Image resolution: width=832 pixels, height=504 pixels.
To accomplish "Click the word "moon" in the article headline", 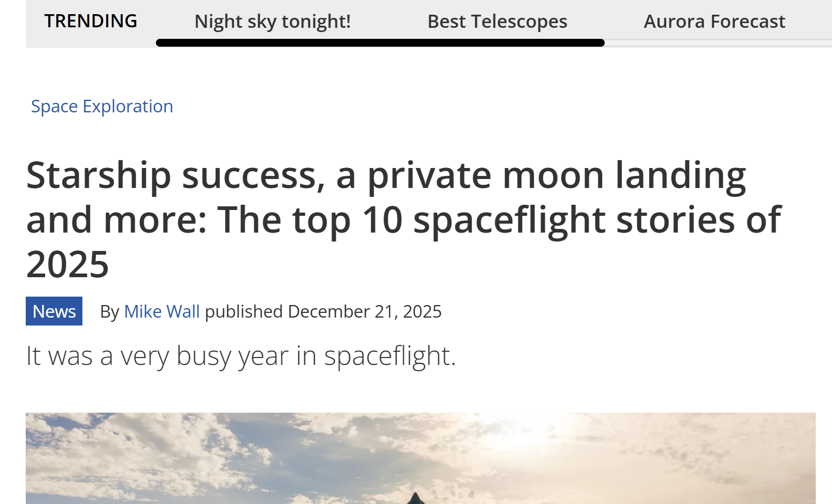I will coord(553,175).
